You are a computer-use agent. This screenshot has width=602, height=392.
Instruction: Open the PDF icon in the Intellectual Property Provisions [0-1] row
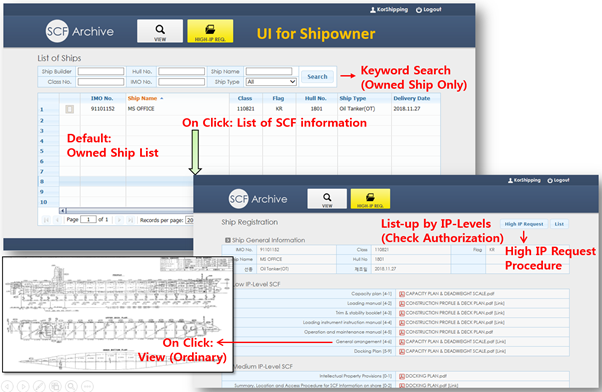coord(402,376)
